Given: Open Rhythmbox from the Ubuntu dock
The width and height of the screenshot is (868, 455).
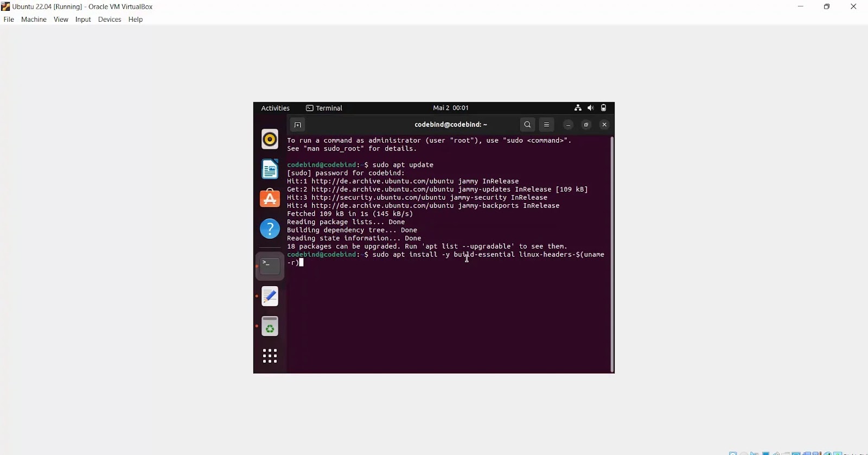Looking at the screenshot, I should tap(270, 140).
